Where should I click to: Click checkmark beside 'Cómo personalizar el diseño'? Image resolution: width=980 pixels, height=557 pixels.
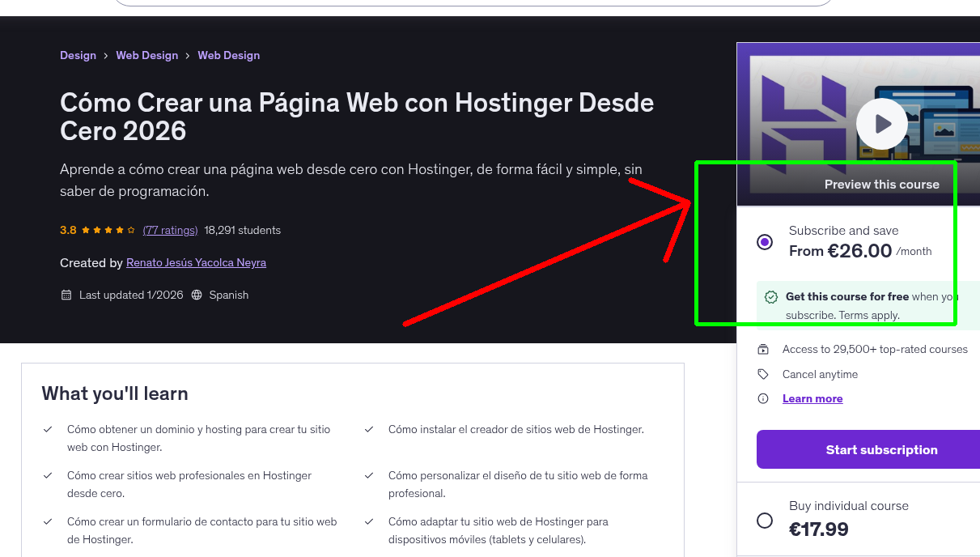click(369, 475)
